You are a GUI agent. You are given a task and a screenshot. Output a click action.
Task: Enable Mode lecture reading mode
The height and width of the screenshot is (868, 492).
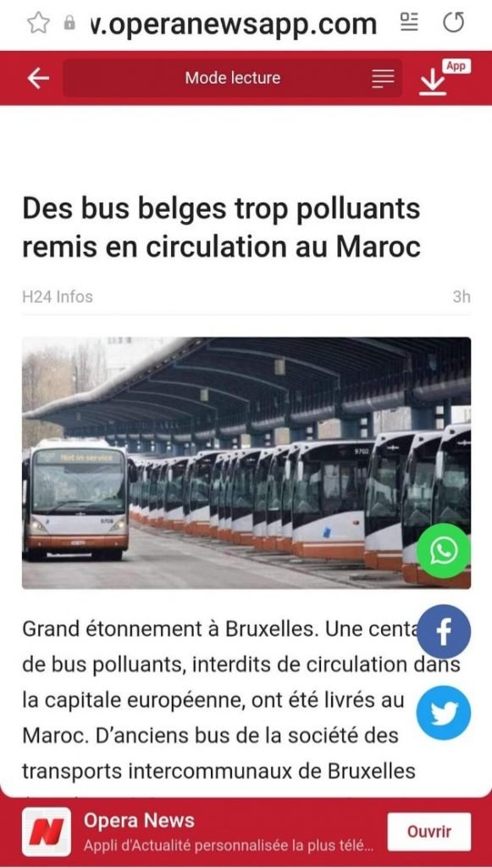click(x=233, y=78)
